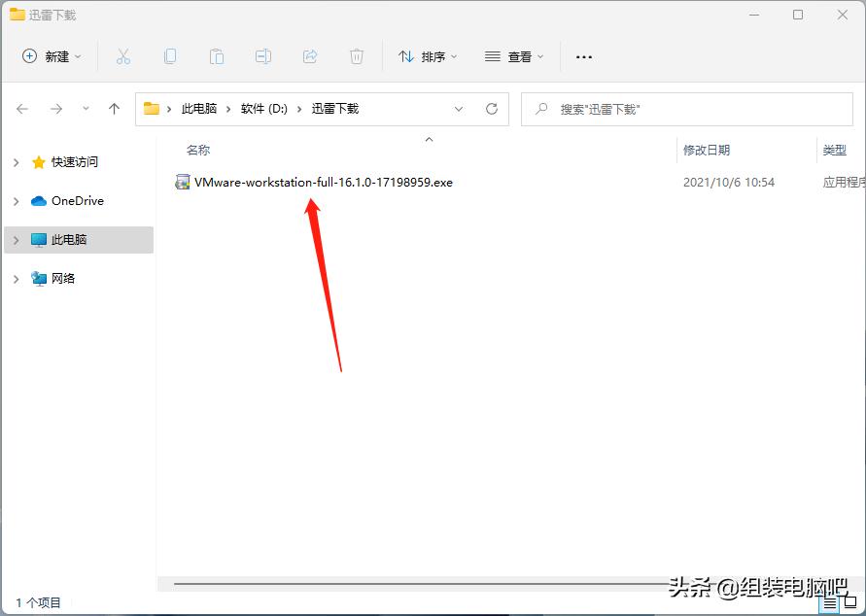Rename the file using the Rename icon
The image size is (866, 616).
[x=263, y=56]
